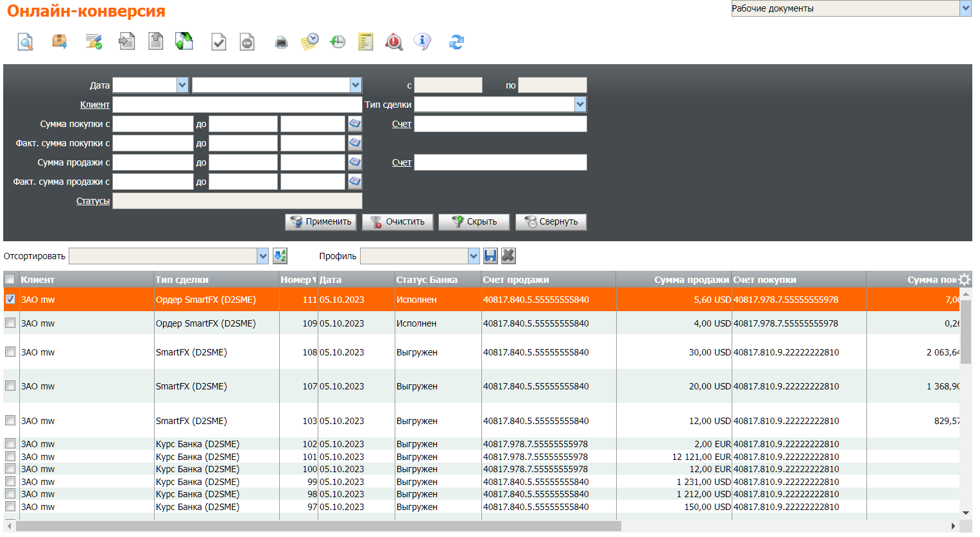Image resolution: width=980 pixels, height=537 pixels.
Task: Open document preview with magnifier icon
Action: pos(25,42)
